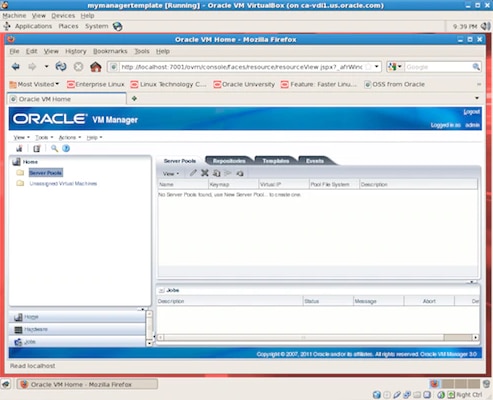Click the volume speaker icon in GNOME panel

(x=485, y=26)
